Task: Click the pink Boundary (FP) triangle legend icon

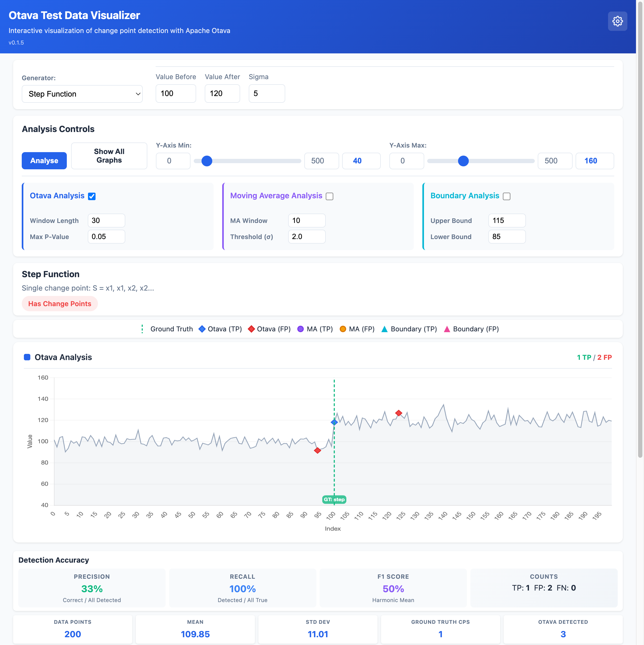Action: [x=447, y=329]
